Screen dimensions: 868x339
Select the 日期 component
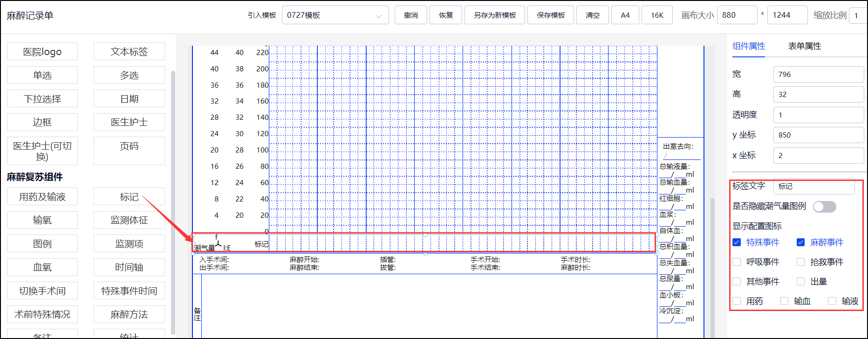(129, 99)
